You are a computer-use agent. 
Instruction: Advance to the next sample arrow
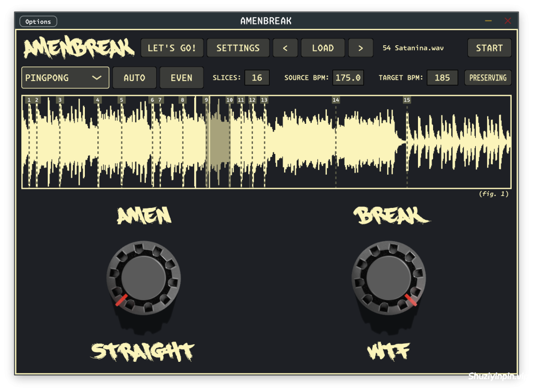[x=361, y=47]
